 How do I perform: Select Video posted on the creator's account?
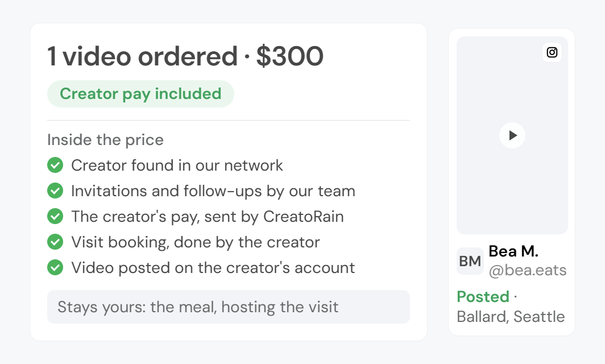213,267
